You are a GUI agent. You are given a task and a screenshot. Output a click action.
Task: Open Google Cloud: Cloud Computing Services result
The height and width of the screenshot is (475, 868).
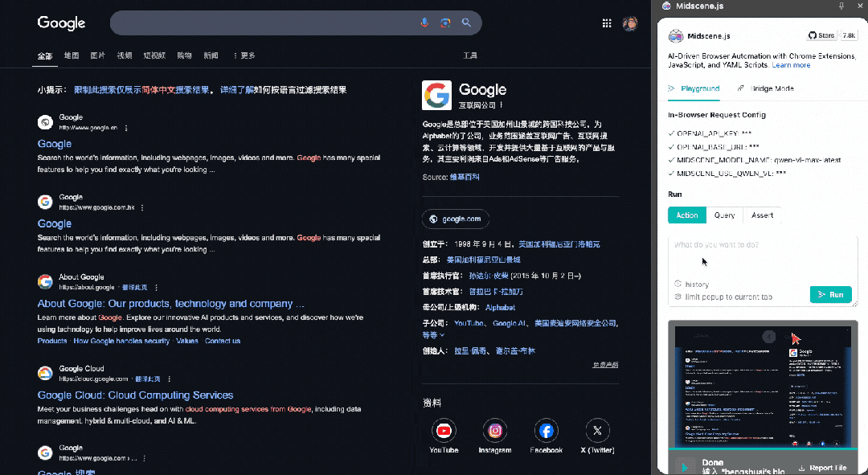click(135, 395)
